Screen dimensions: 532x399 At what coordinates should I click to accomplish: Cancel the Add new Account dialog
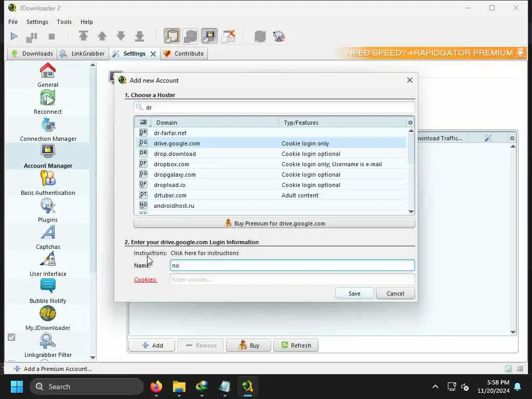pyautogui.click(x=395, y=294)
